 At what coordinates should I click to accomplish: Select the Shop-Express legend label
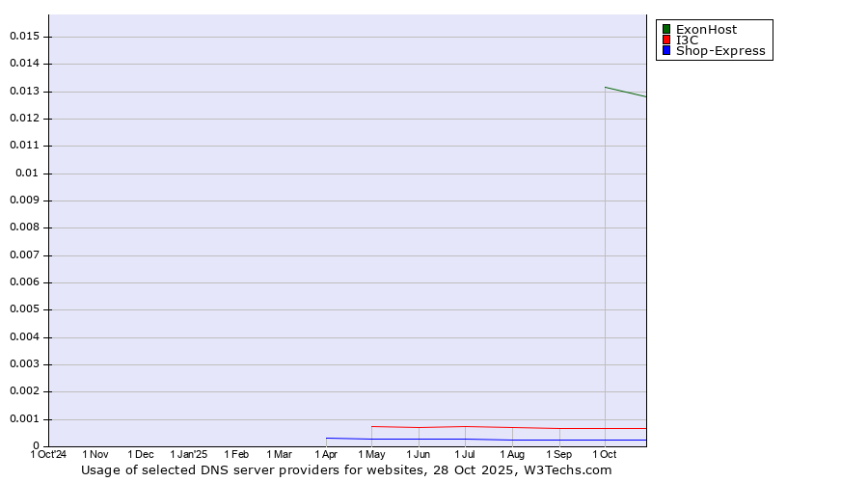720,51
